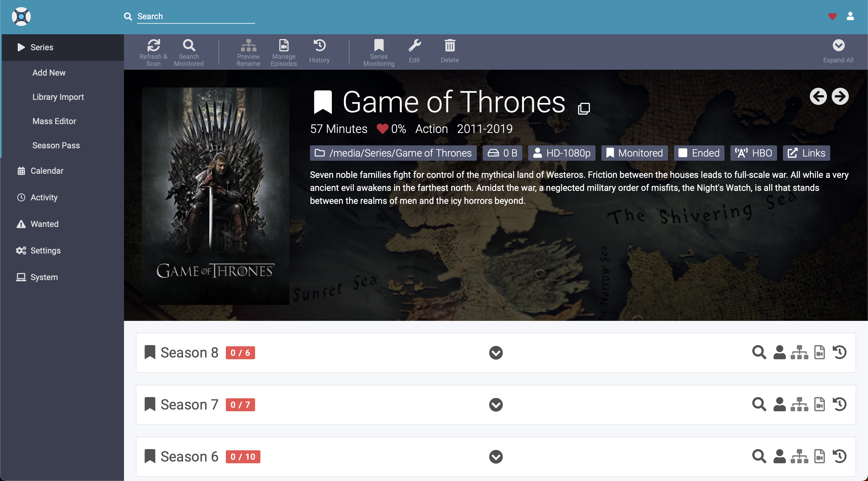Open interactive search for Season 8

tap(779, 352)
